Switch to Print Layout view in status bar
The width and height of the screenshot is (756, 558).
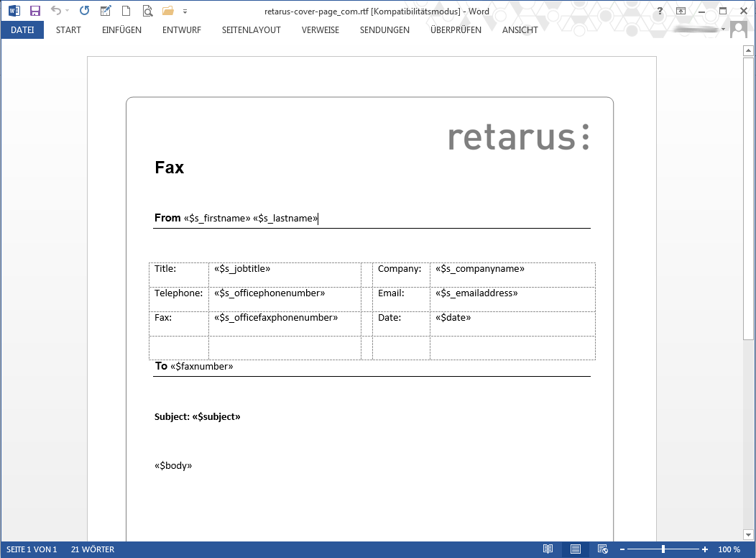click(x=576, y=549)
